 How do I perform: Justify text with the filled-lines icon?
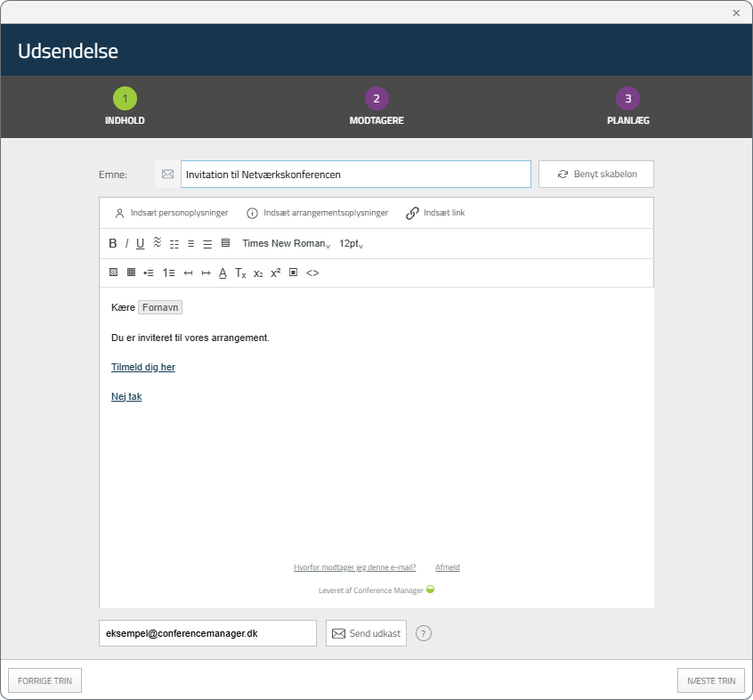coord(226,242)
